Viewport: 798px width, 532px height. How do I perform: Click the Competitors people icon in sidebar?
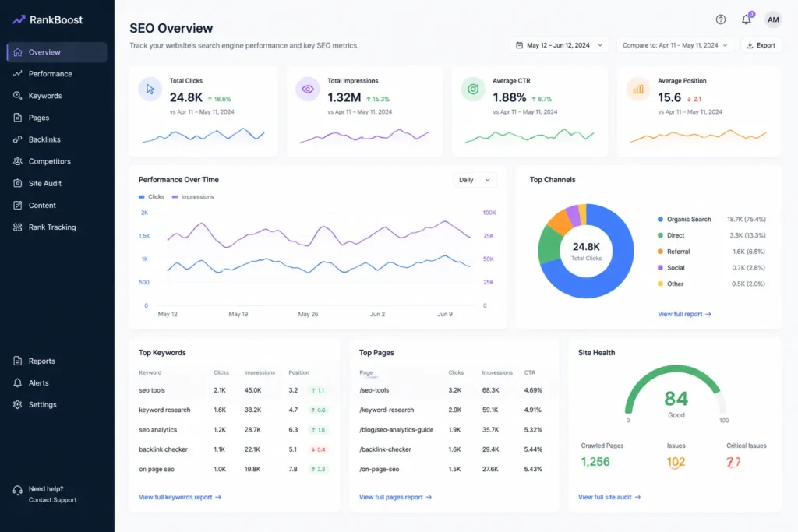click(18, 161)
